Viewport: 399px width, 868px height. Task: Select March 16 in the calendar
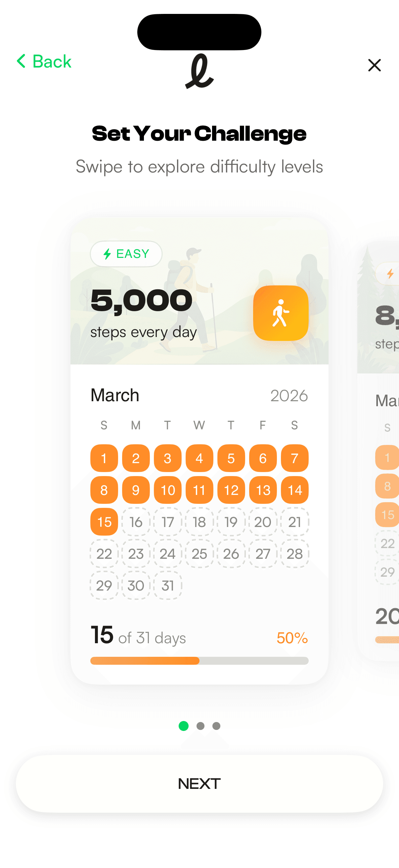point(136,522)
